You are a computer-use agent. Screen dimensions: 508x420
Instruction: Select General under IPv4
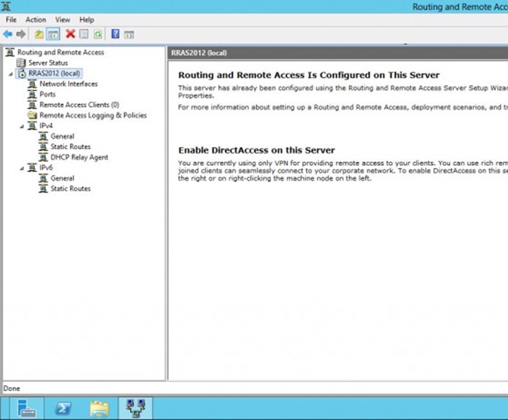[62, 136]
